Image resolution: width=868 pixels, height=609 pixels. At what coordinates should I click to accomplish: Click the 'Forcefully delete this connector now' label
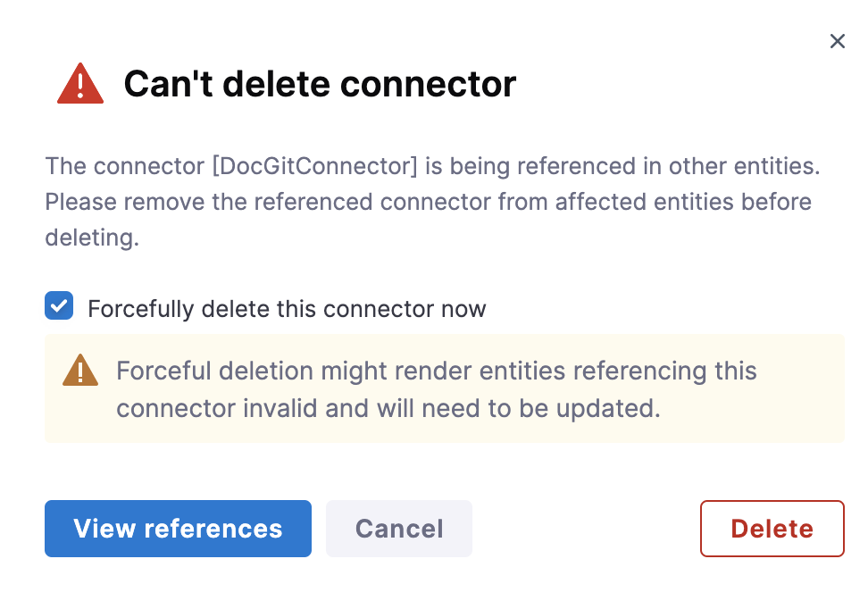pos(287,309)
